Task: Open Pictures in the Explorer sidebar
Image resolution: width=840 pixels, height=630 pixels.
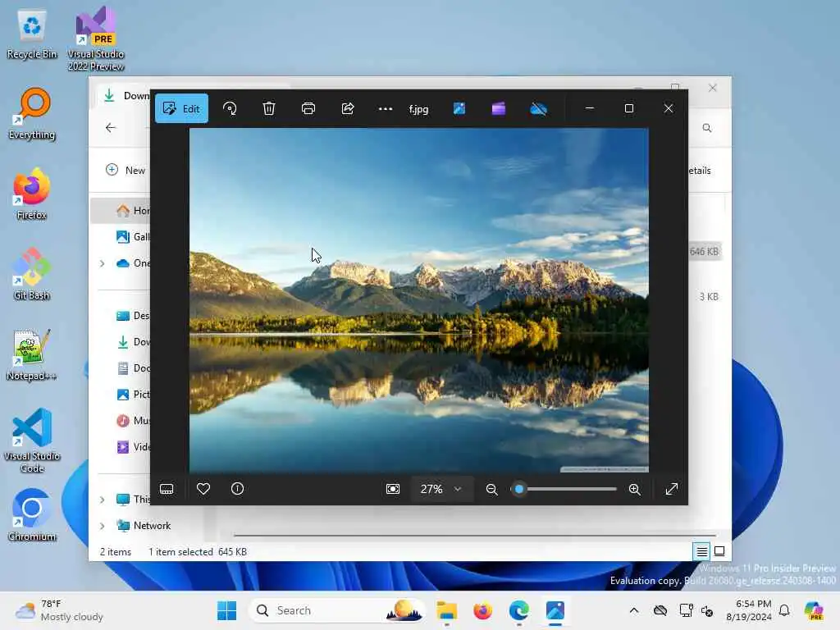Action: (133, 395)
